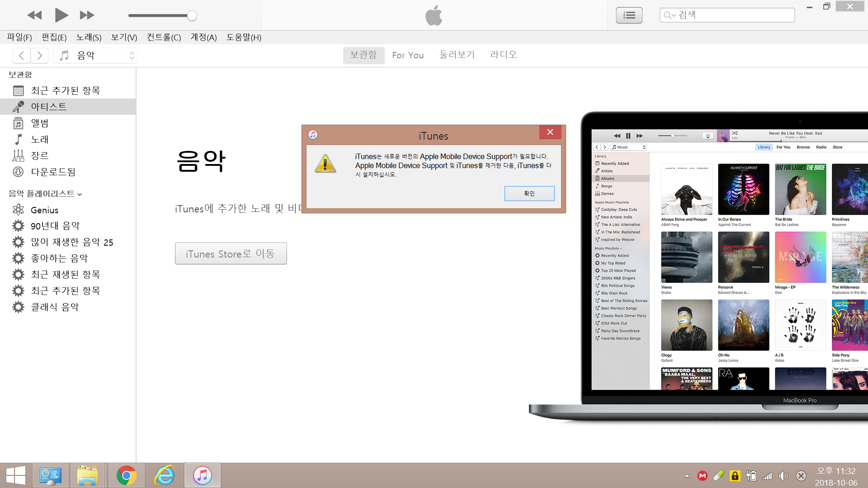868x488 pixels.
Task: Click the forward navigation arrow
Action: pyautogui.click(x=40, y=56)
